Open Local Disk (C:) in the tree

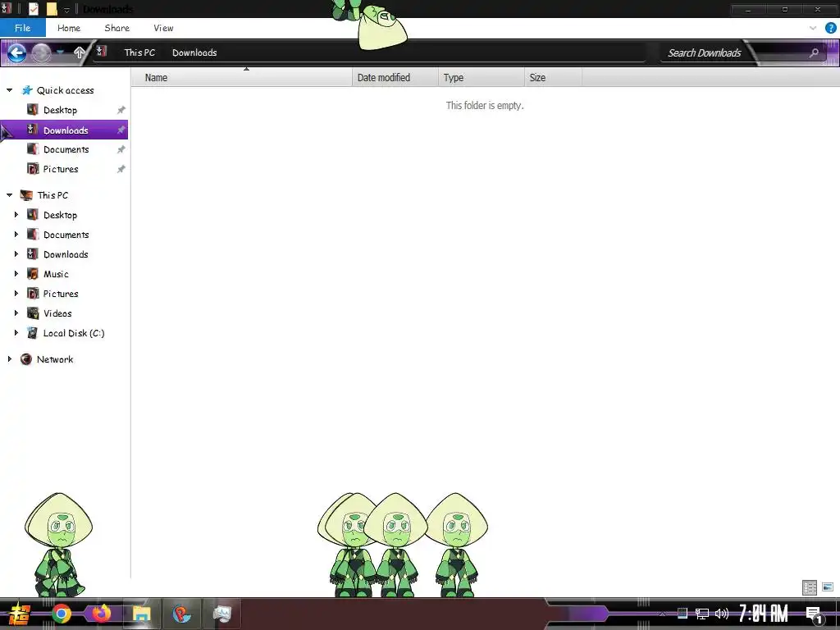point(73,333)
